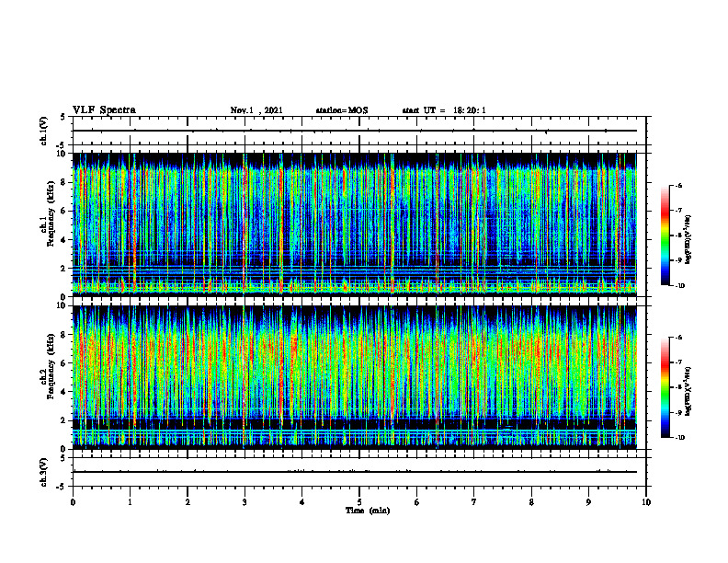Click the "Time (min)" axis title
Screen dimensions: 728x563
[368, 511]
